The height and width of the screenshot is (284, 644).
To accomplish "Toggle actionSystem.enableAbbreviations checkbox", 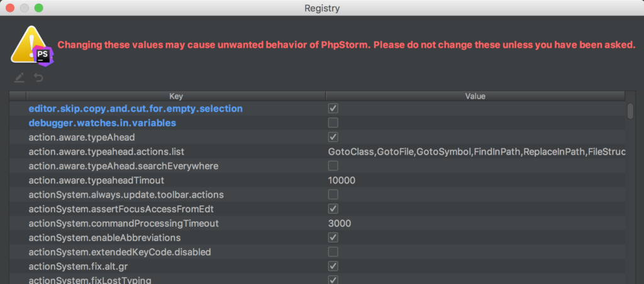I will [333, 238].
